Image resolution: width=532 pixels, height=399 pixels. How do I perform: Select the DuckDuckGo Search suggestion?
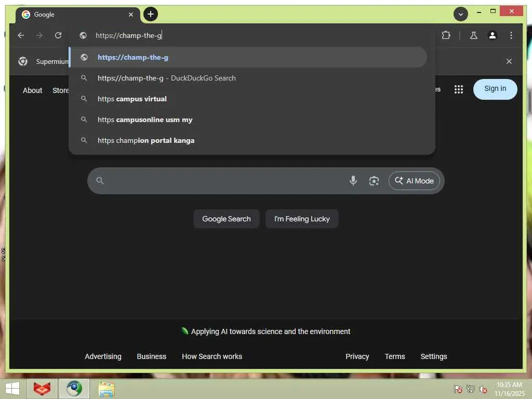pos(248,78)
